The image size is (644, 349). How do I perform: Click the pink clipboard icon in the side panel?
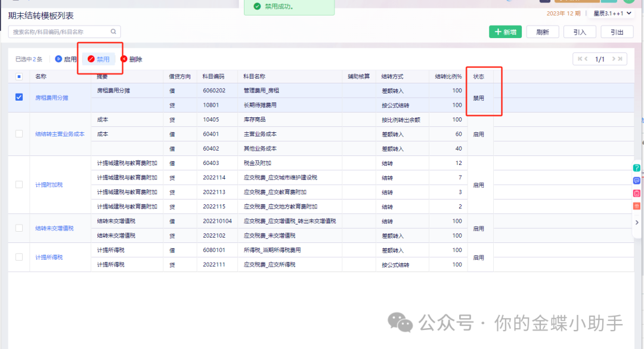(x=636, y=194)
